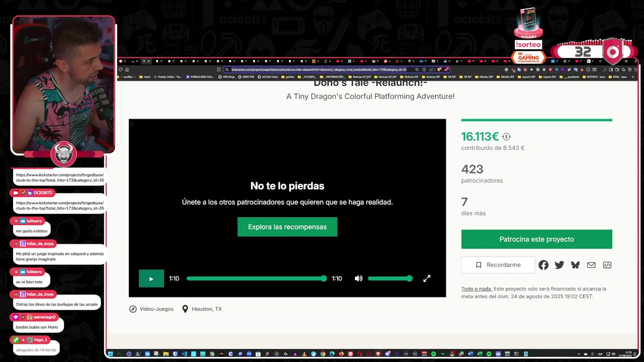Mute the video with the speaker icon
Screen dimensions: 644x362
[358, 279]
